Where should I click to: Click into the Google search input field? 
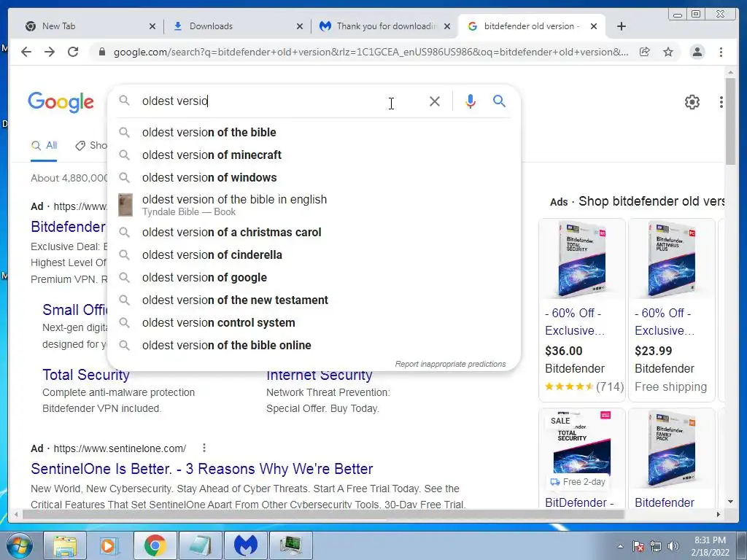[281, 101]
